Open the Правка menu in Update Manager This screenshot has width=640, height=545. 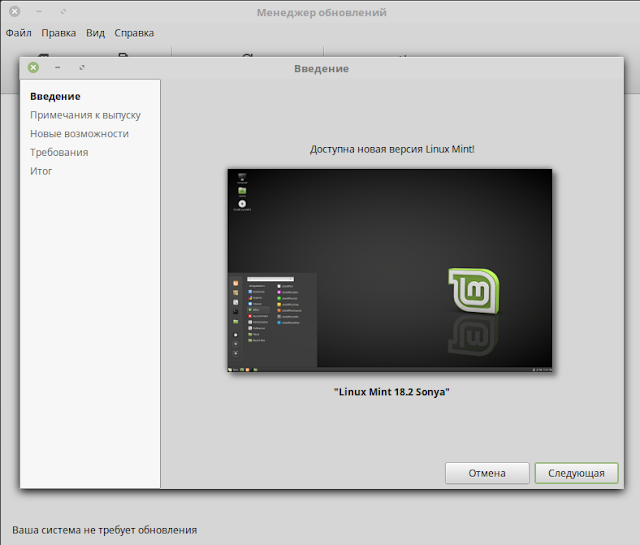(x=58, y=33)
